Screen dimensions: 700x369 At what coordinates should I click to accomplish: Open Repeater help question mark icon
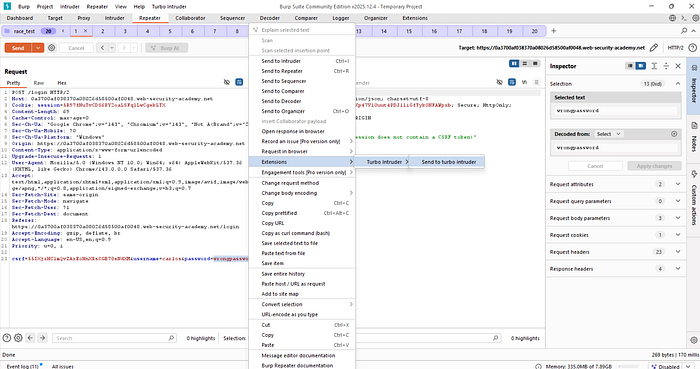tap(692, 48)
